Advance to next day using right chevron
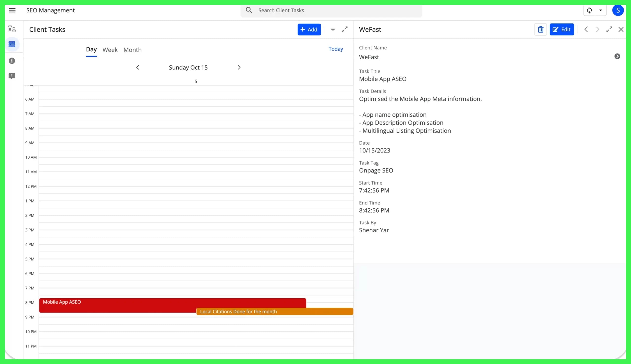This screenshot has width=631, height=364. click(x=239, y=67)
